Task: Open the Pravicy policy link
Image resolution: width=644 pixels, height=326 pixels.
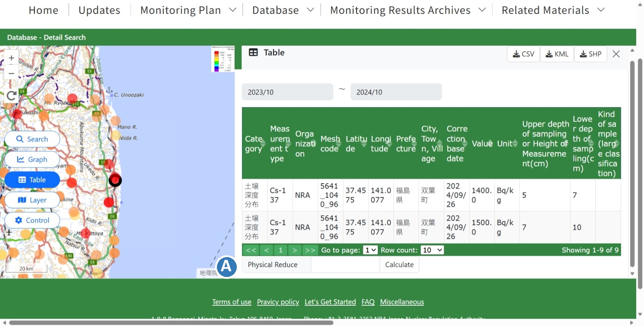Action: point(278,302)
